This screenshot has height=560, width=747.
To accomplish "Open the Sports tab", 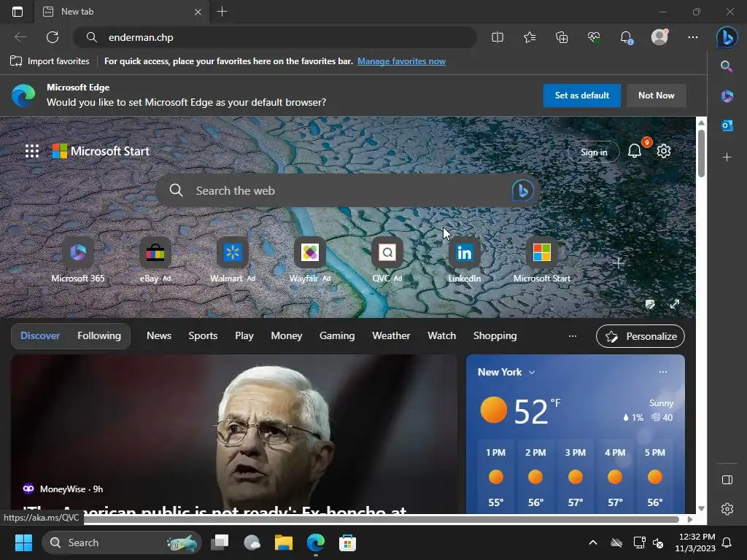I will click(203, 335).
